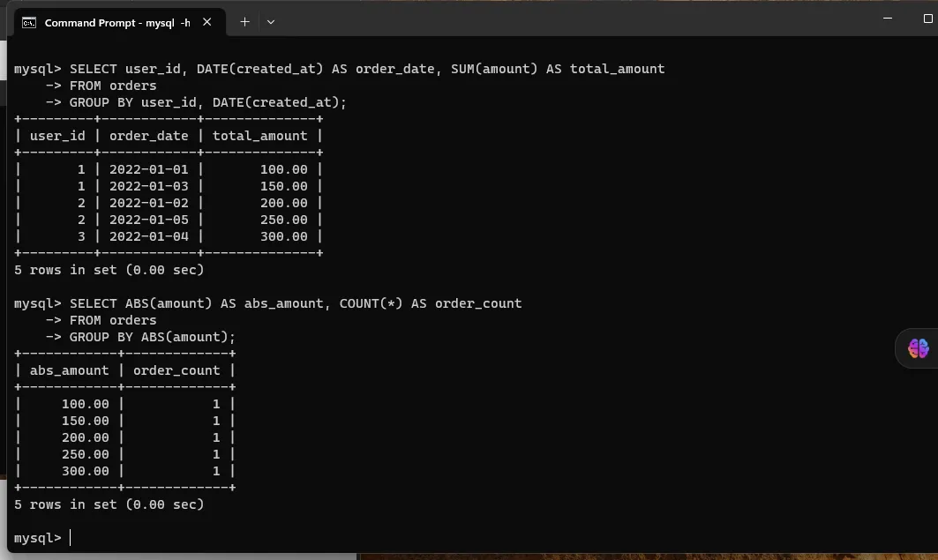Click the Command Prompt tab icon

(x=29, y=22)
